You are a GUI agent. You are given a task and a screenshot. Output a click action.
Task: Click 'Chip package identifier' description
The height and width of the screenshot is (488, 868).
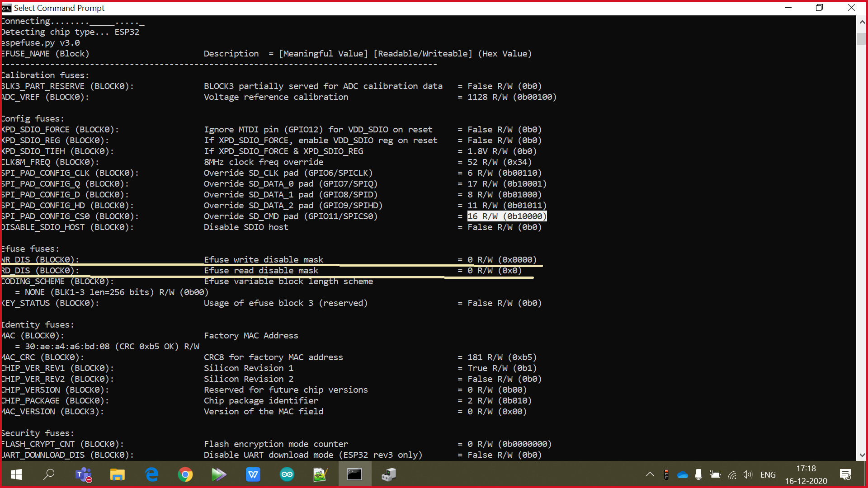point(261,401)
